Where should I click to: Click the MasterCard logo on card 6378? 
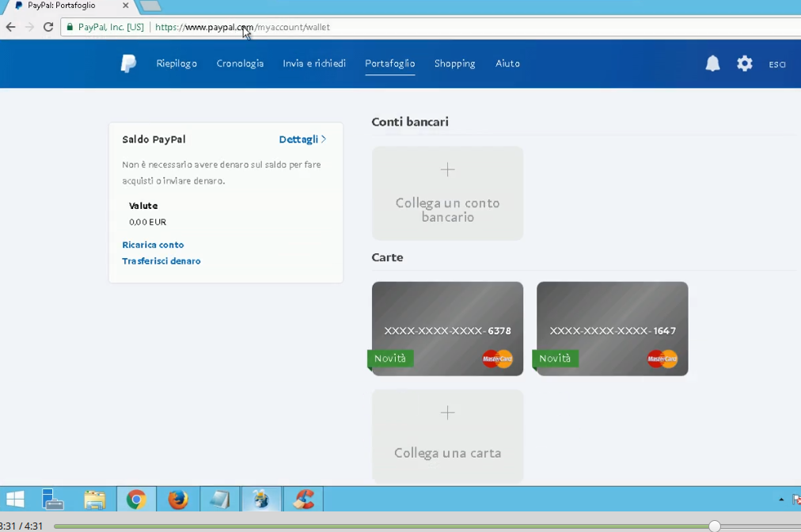point(497,359)
